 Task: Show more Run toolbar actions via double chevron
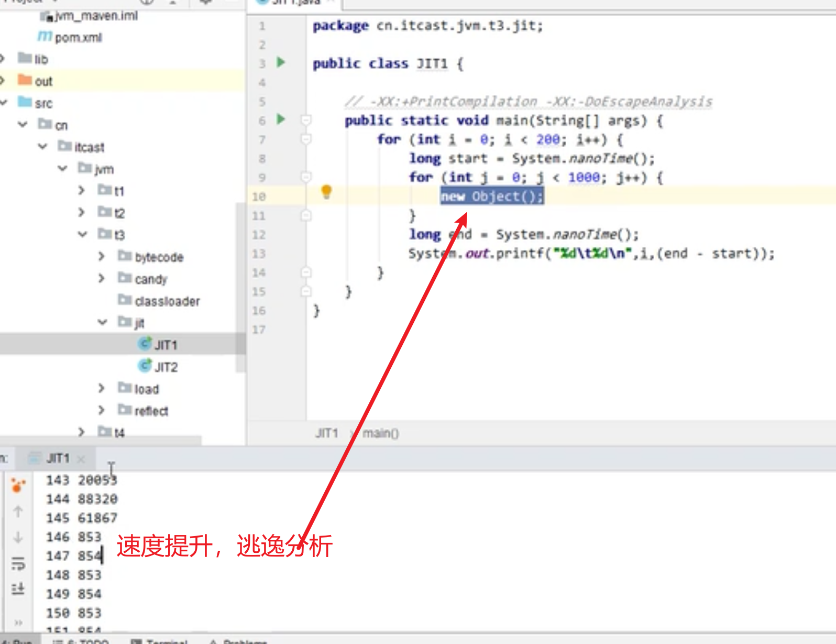point(18,623)
